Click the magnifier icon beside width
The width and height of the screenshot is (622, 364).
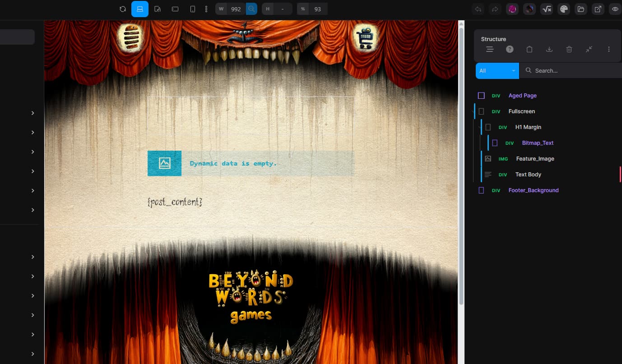coord(251,9)
